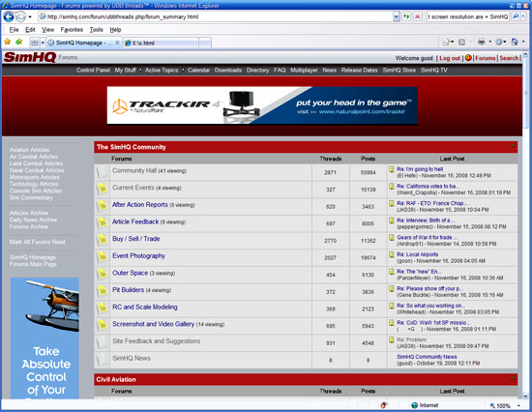Click the Refresh page icon
This screenshot has height=412, width=532.
406,16
